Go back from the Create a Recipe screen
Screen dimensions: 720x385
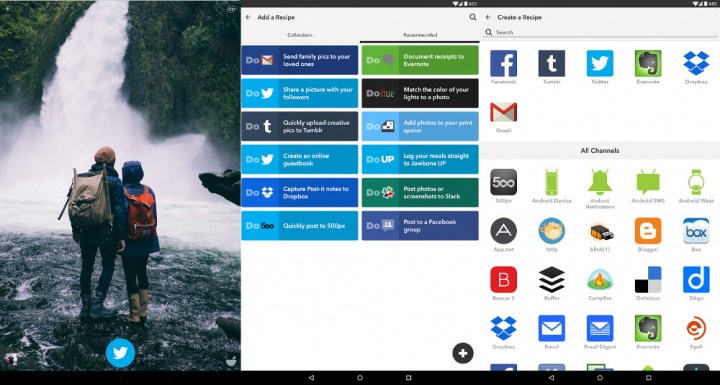pos(488,17)
